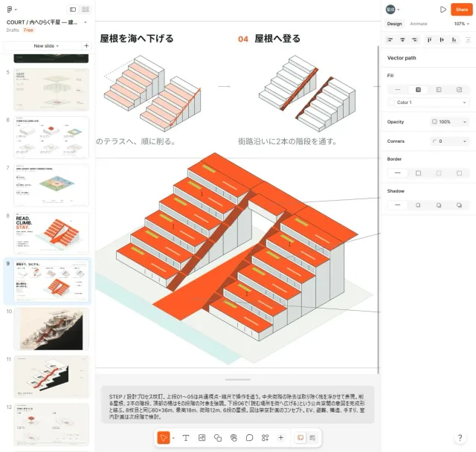
Task: Open file title dropdown chevron
Action: click(x=86, y=22)
